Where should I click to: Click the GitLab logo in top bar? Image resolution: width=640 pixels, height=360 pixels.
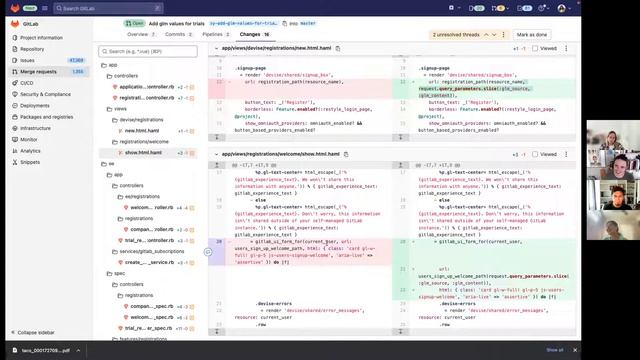tap(15, 8)
